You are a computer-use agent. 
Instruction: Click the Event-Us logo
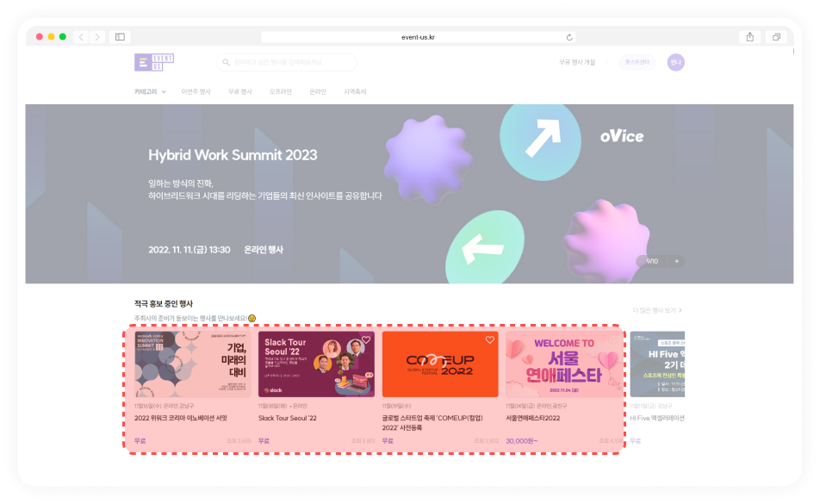[153, 62]
